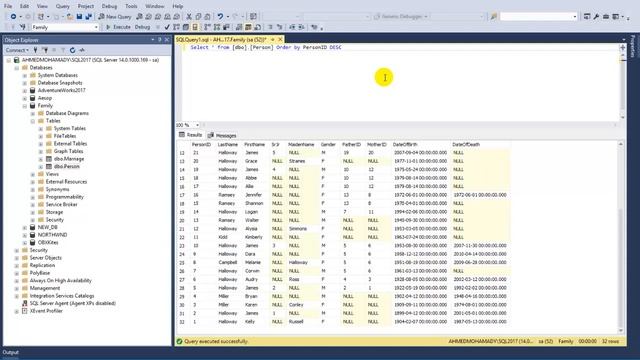Click the Object Explorer Connect plug icon
Image resolution: width=640 pixels, height=360 pixels.
coord(36,50)
